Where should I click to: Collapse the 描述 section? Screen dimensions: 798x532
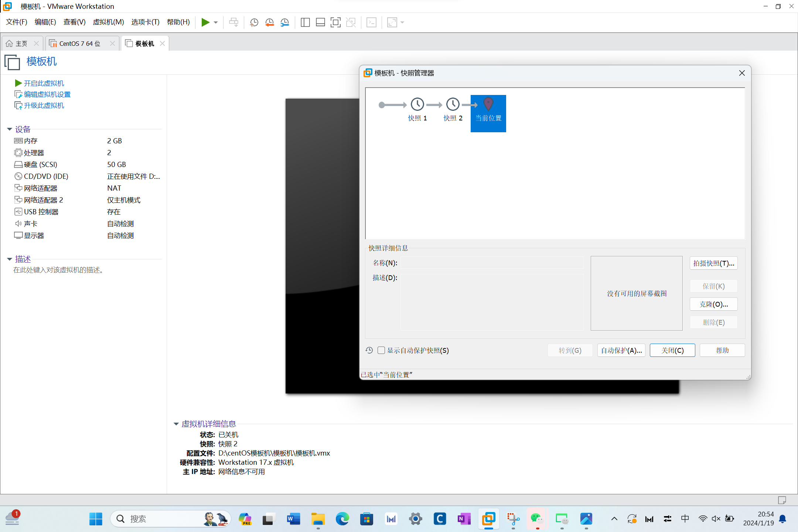[10, 259]
